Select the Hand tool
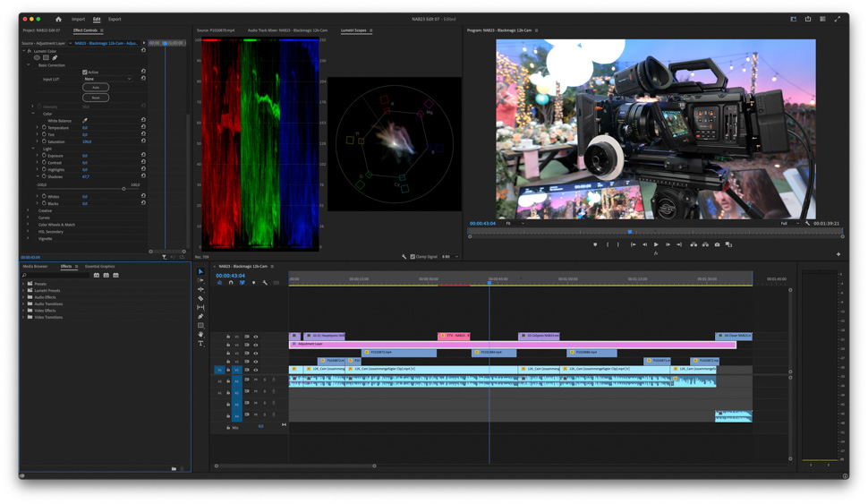The image size is (868, 504). (200, 334)
